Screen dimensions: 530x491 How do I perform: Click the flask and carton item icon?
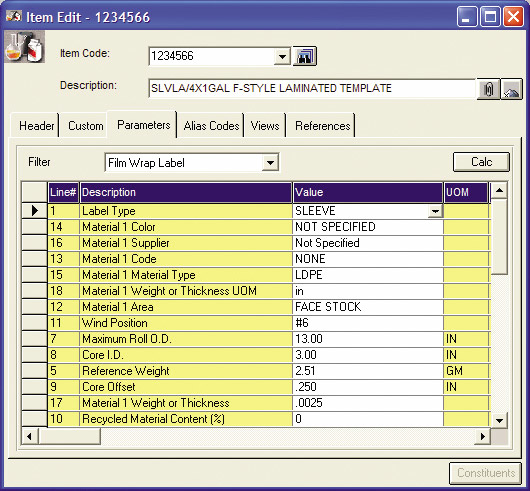click(x=24, y=47)
